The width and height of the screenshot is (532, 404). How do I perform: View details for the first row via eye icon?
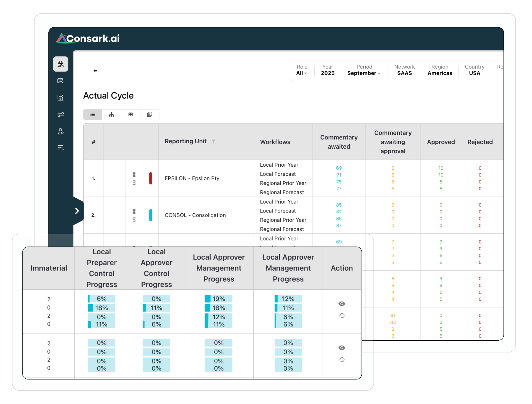click(x=342, y=303)
